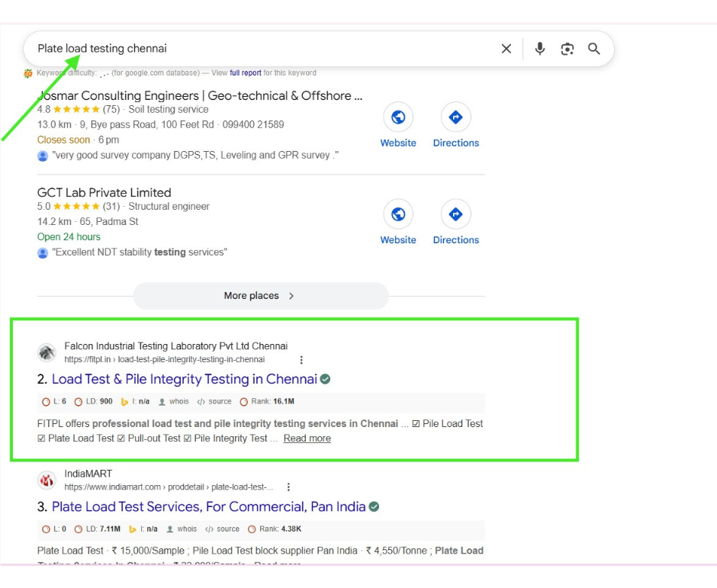Click the 'IndiaMART' site name

click(x=88, y=474)
